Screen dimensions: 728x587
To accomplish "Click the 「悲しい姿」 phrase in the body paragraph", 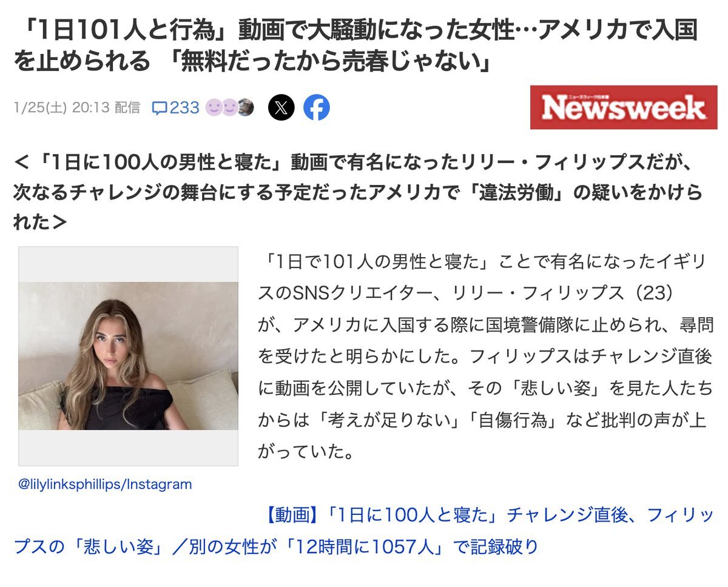I will click(521, 389).
